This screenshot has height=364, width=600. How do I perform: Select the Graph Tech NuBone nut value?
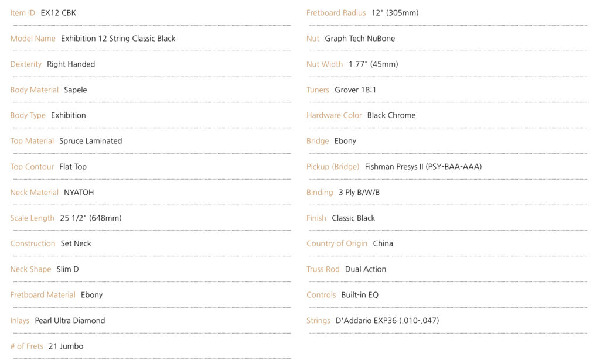pyautogui.click(x=360, y=39)
